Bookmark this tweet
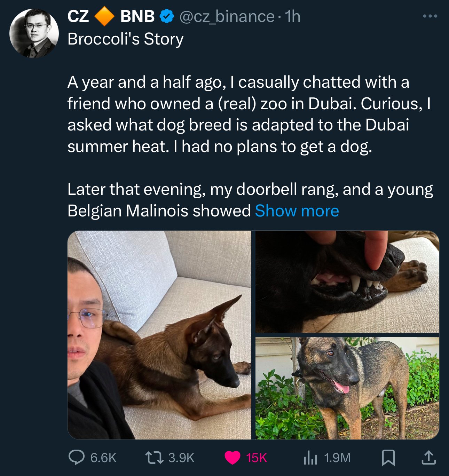The width and height of the screenshot is (449, 476). point(388,458)
